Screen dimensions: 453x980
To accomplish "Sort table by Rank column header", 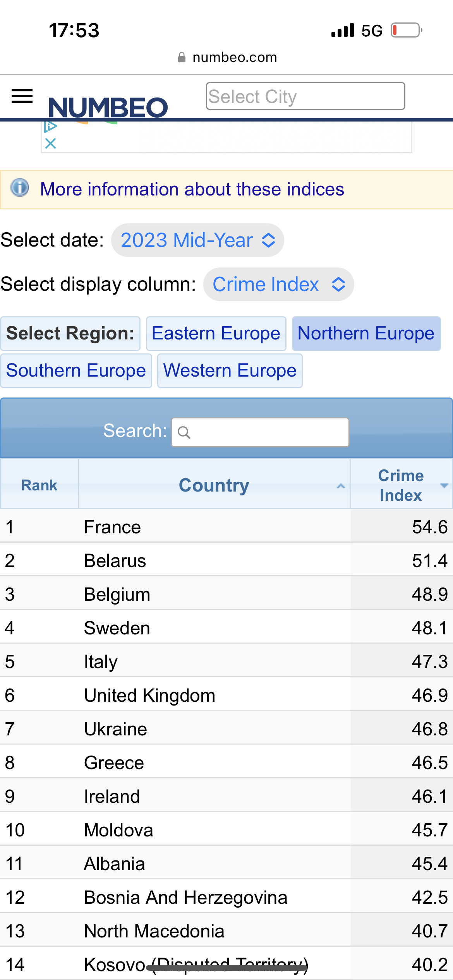I will click(39, 485).
